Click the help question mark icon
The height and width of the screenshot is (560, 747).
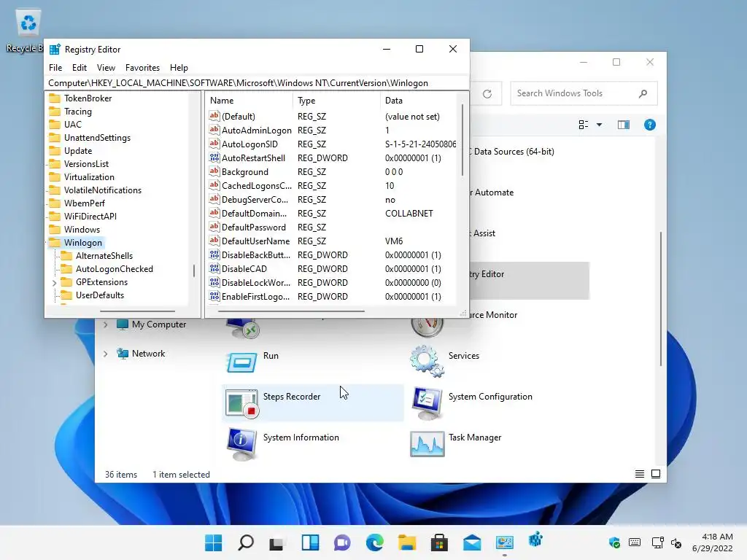point(649,125)
